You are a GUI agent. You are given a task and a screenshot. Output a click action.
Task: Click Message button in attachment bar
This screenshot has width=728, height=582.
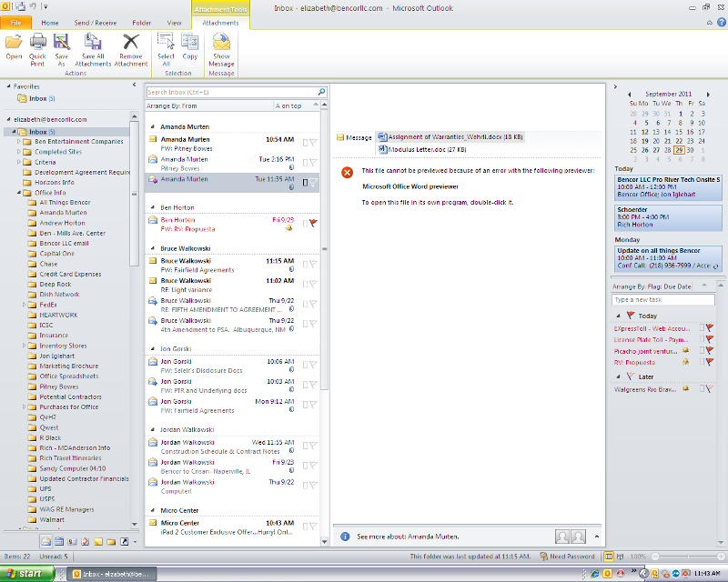[x=354, y=137]
